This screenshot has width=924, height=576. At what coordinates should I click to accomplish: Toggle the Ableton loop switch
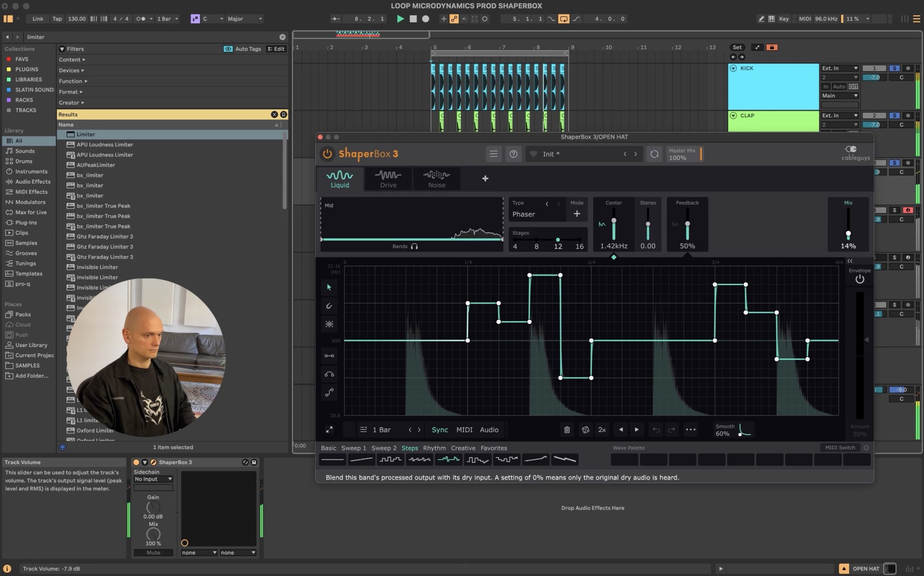pos(563,19)
